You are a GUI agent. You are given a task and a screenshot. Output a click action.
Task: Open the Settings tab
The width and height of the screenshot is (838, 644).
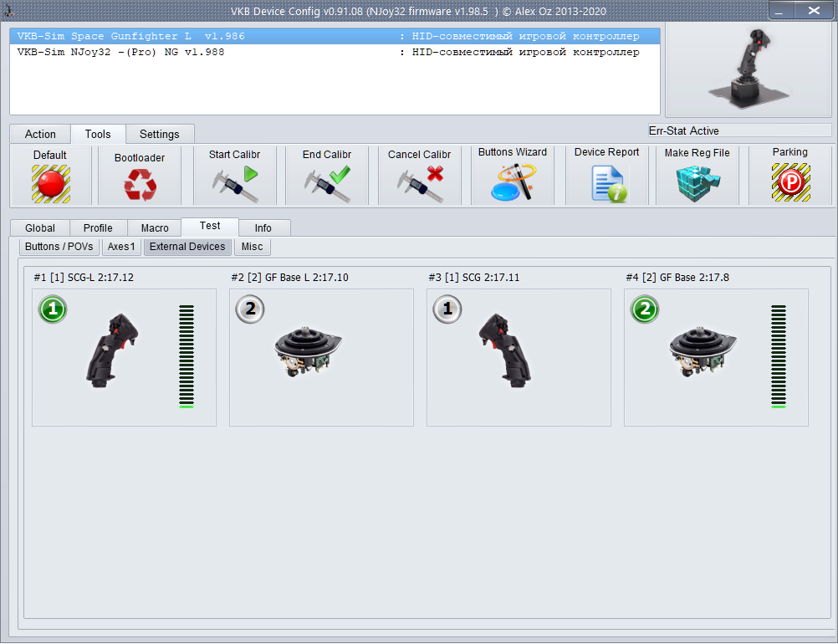[159, 134]
